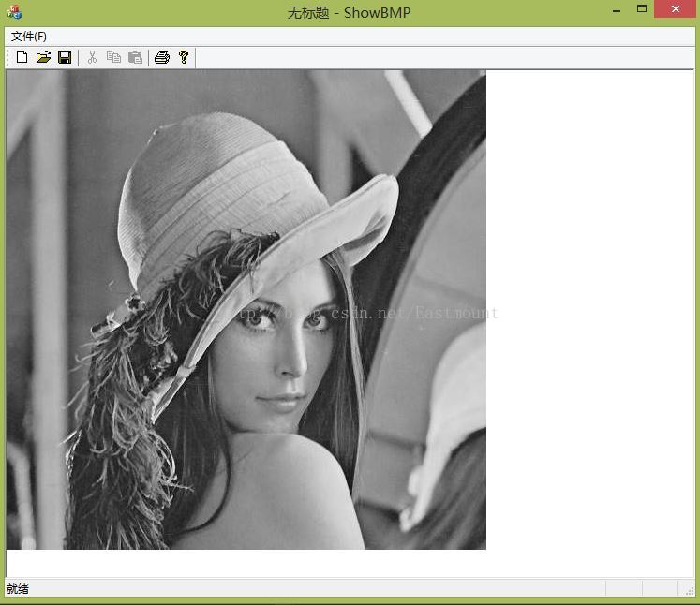Close the ShowBMP window
The width and height of the screenshot is (700, 605).
[676, 9]
